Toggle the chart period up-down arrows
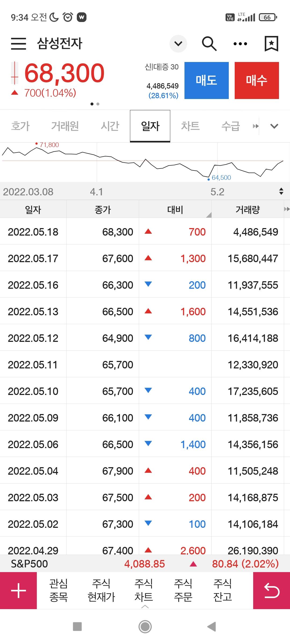 tap(281, 191)
